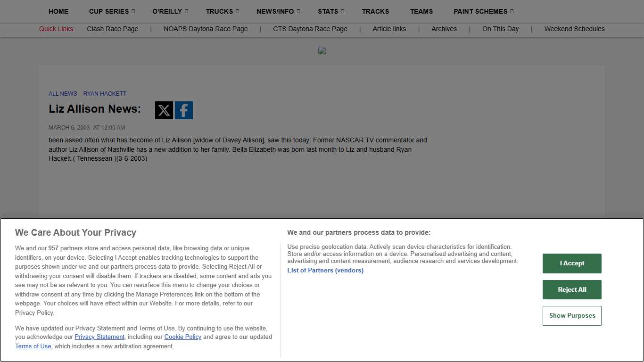Click the Reject All button
The image size is (644, 362).
point(572,289)
